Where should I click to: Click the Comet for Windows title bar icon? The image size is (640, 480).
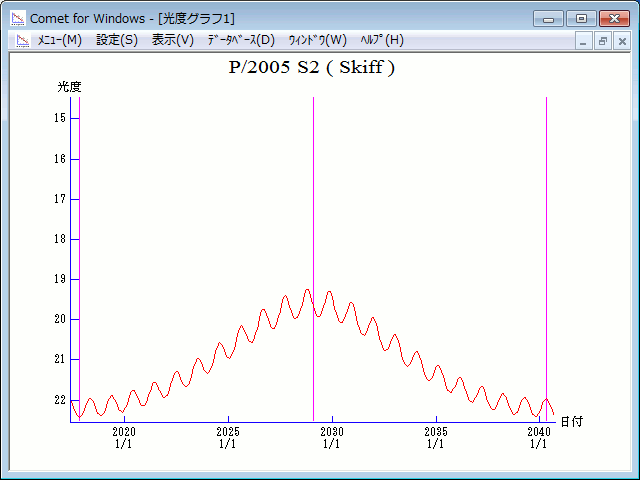18,18
